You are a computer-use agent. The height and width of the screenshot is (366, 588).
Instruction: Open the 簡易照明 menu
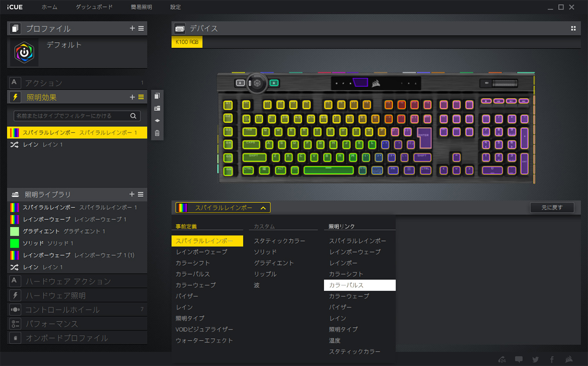click(141, 7)
